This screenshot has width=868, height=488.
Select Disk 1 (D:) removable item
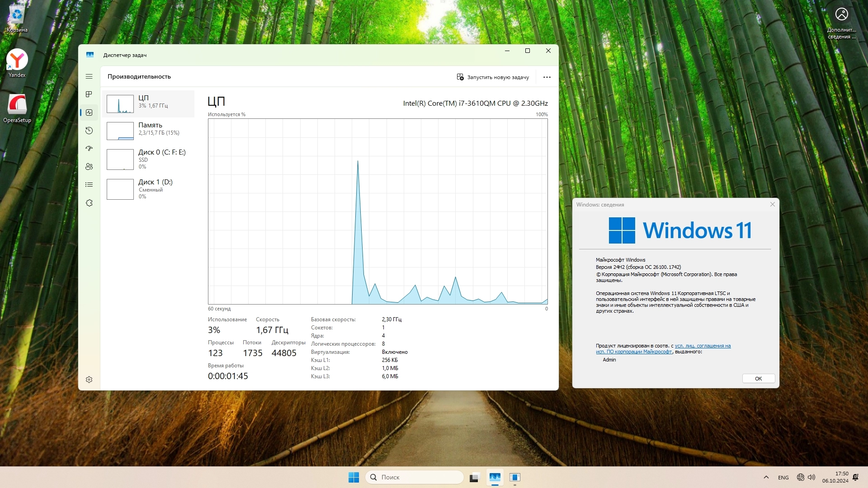point(148,189)
